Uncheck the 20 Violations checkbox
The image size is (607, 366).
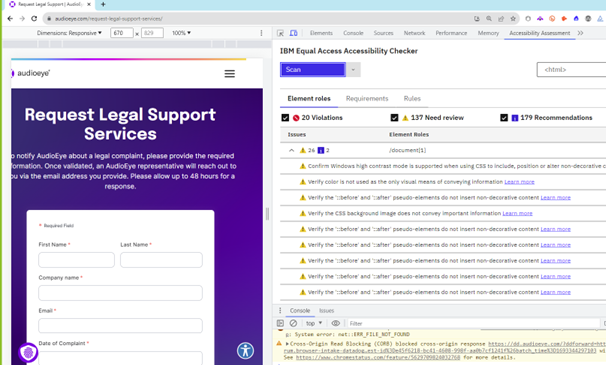[x=285, y=118]
